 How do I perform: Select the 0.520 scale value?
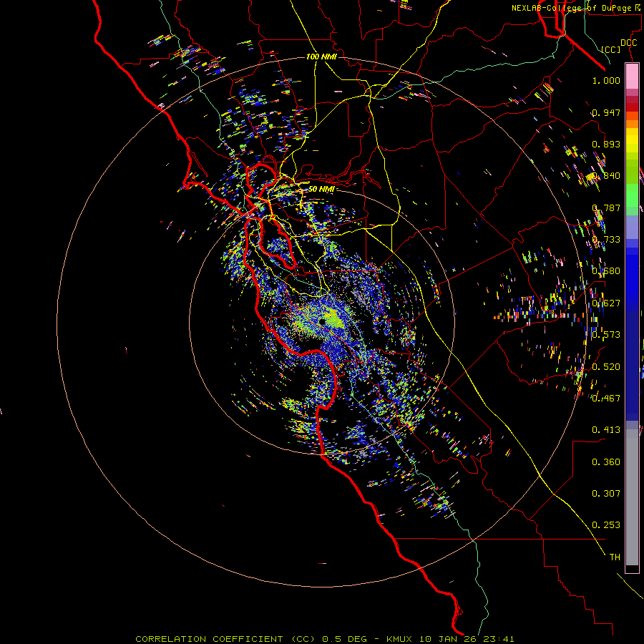click(x=606, y=367)
